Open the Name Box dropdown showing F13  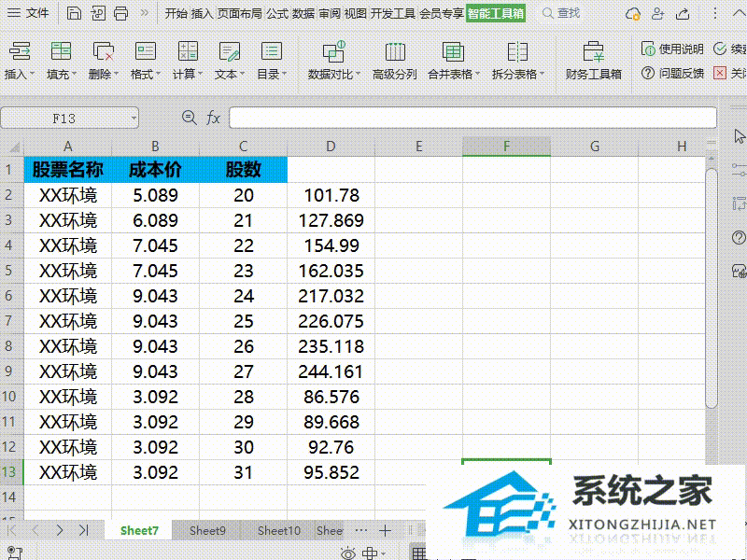[132, 119]
